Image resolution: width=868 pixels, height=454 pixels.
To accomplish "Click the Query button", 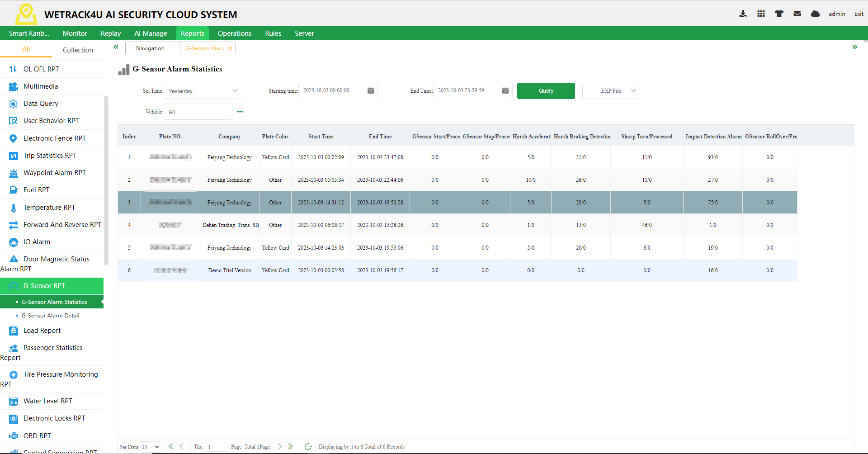I will pos(546,90).
